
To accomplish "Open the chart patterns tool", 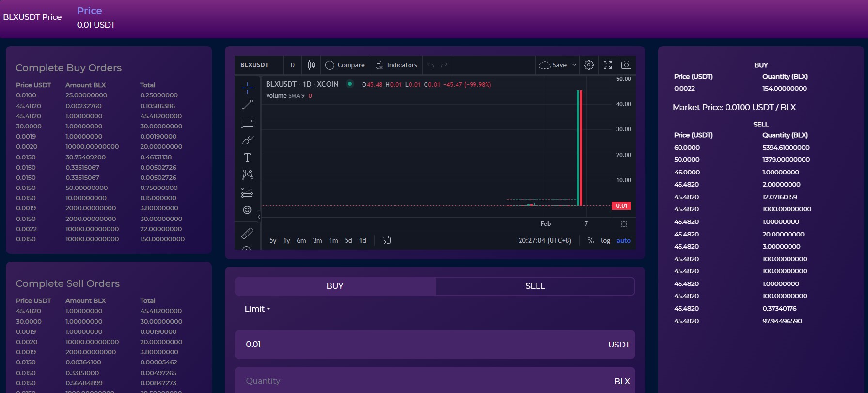I will pyautogui.click(x=247, y=175).
